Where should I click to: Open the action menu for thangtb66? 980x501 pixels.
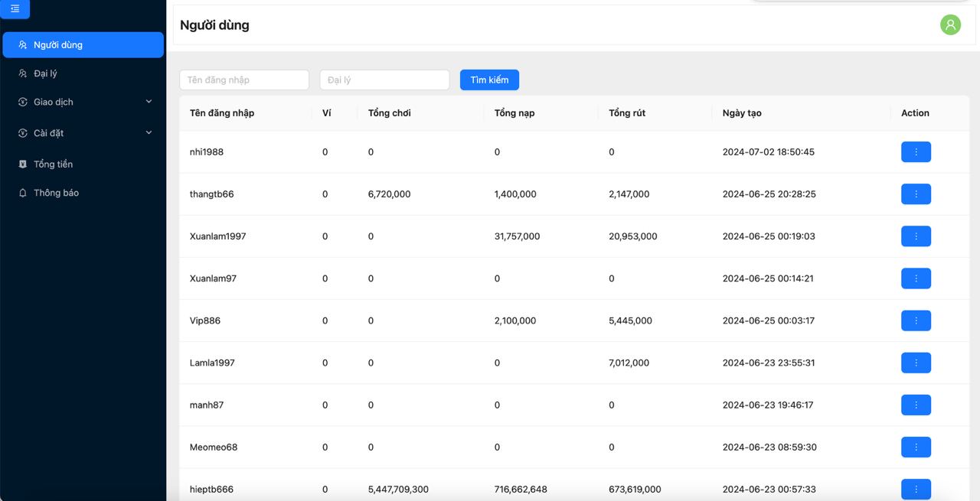click(x=916, y=194)
